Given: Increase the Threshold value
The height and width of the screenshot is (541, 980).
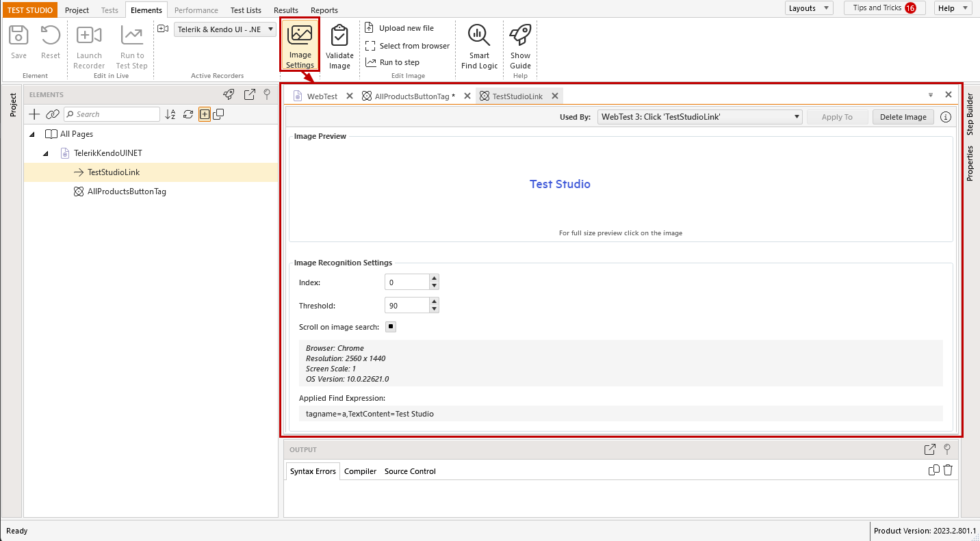Looking at the screenshot, I should click(x=434, y=302).
